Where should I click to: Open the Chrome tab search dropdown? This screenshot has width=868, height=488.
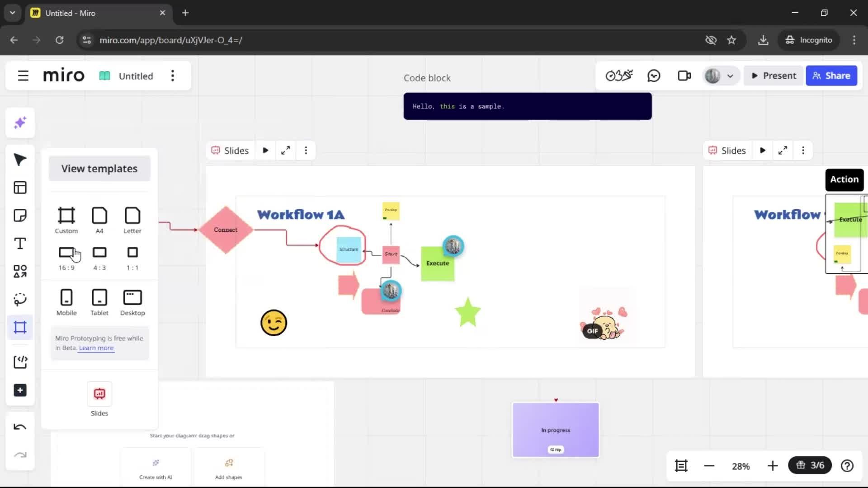(12, 13)
